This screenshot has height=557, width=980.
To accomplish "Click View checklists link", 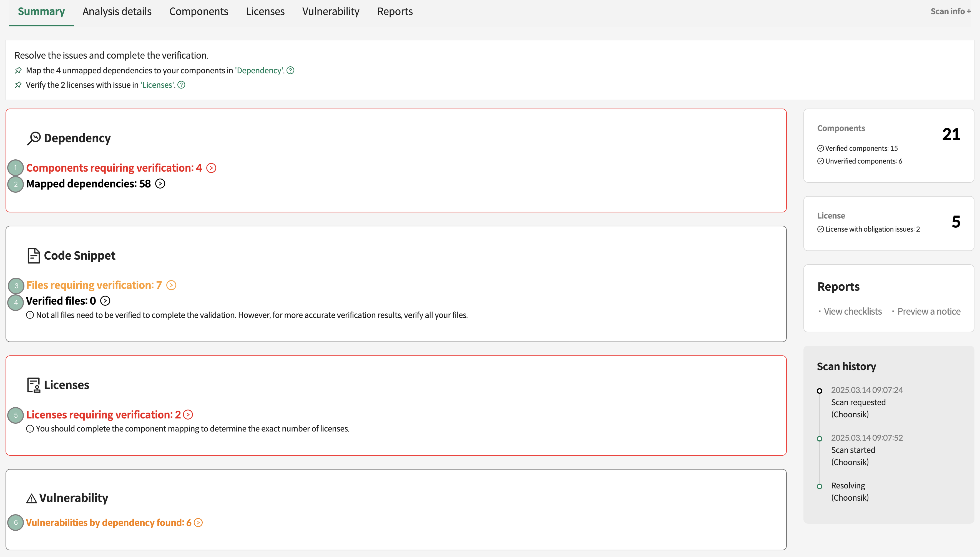I will [852, 311].
